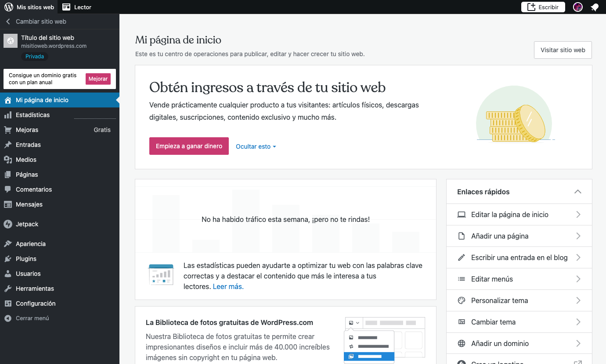Screen dimensions: 606x364
Task: Open the Ocultar esto dropdown
Action: (256, 146)
